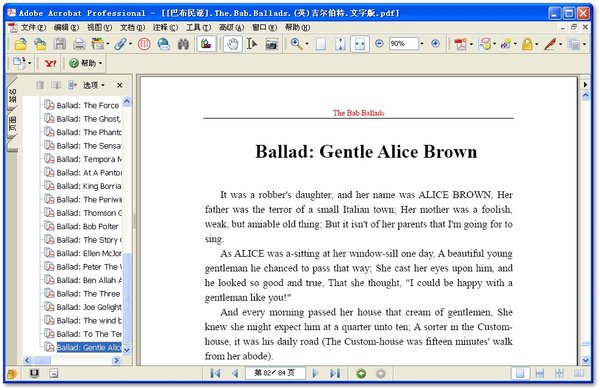This screenshot has width=600, height=390.
Task: Go to the first page
Action: [x=215, y=373]
